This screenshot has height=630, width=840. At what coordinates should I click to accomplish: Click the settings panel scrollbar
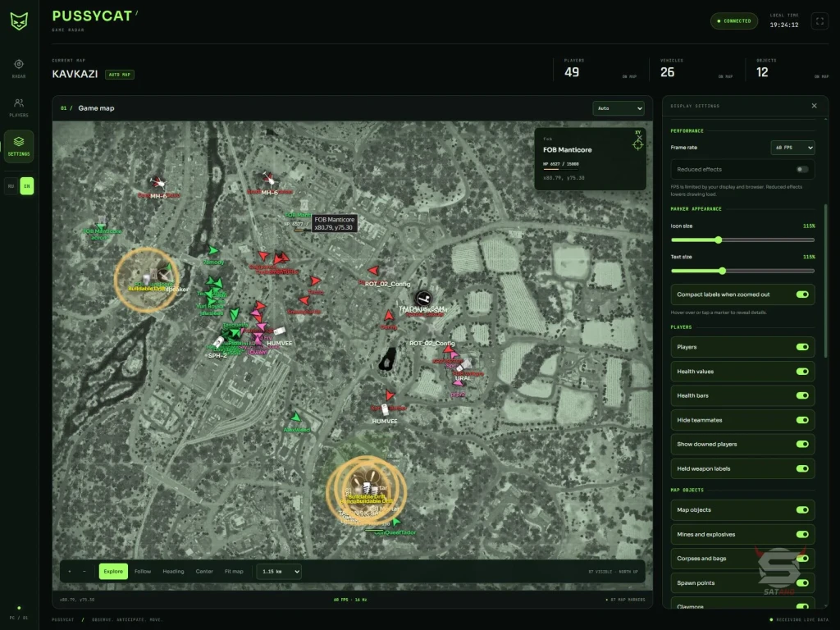pyautogui.click(x=825, y=281)
